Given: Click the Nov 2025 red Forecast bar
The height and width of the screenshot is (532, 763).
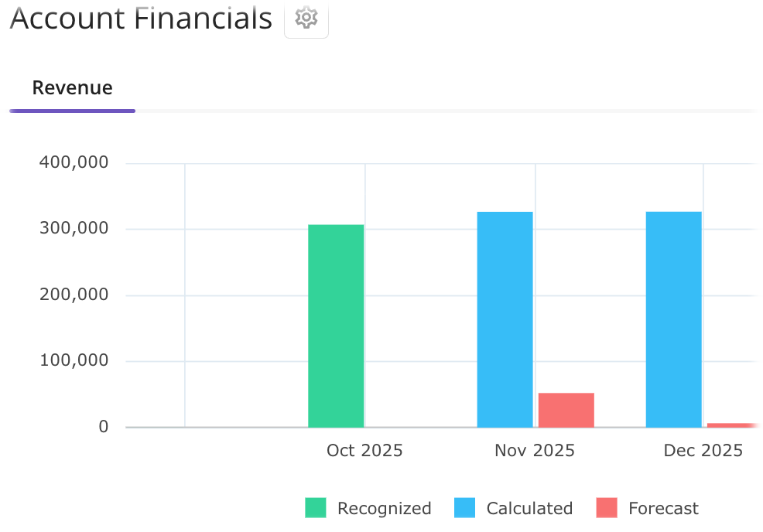Looking at the screenshot, I should 566,410.
